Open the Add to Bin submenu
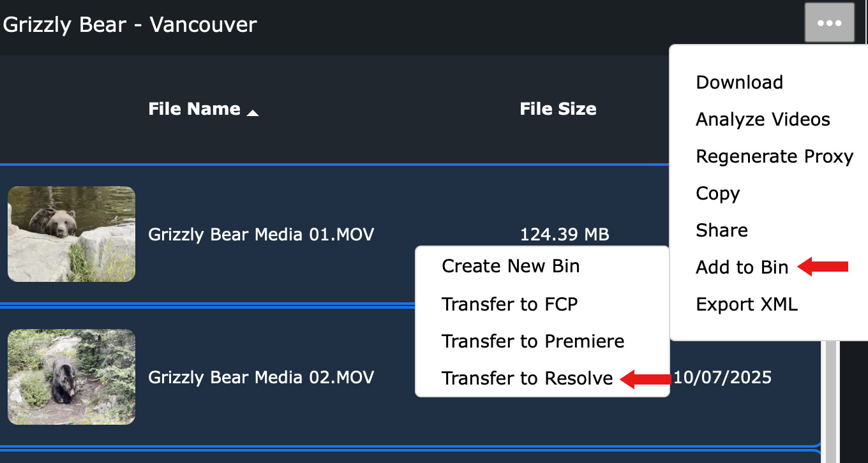The height and width of the screenshot is (463, 868). click(742, 267)
